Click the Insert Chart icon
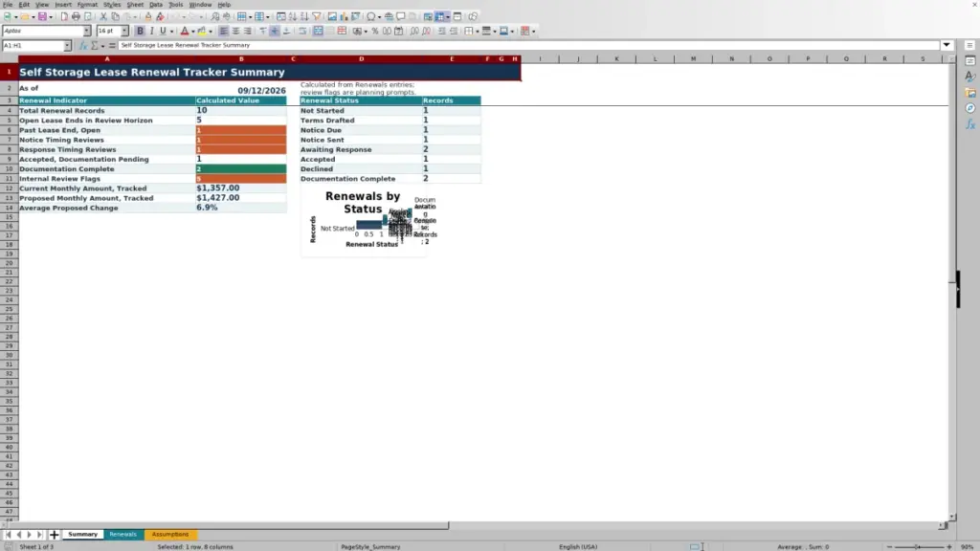The image size is (980, 551). [344, 17]
